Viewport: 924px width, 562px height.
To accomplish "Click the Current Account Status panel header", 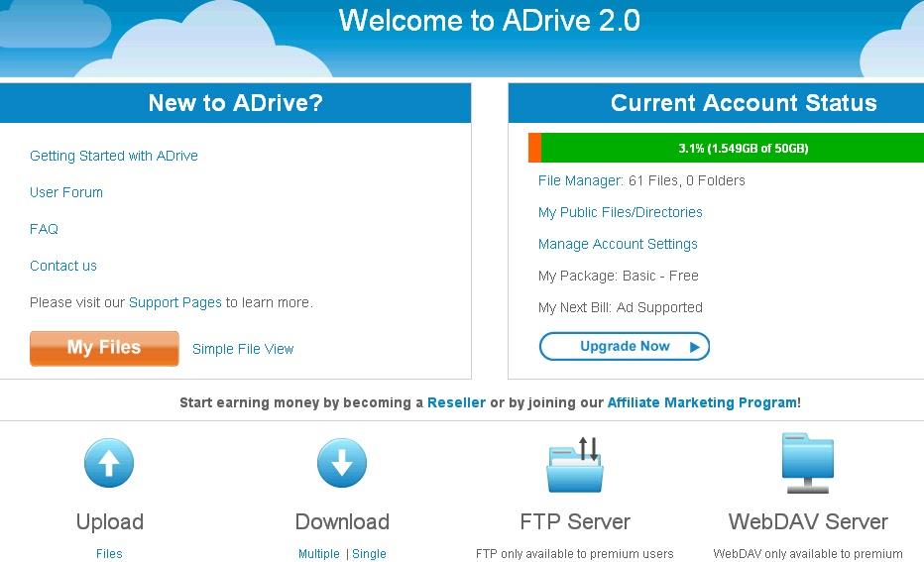I will [x=716, y=103].
